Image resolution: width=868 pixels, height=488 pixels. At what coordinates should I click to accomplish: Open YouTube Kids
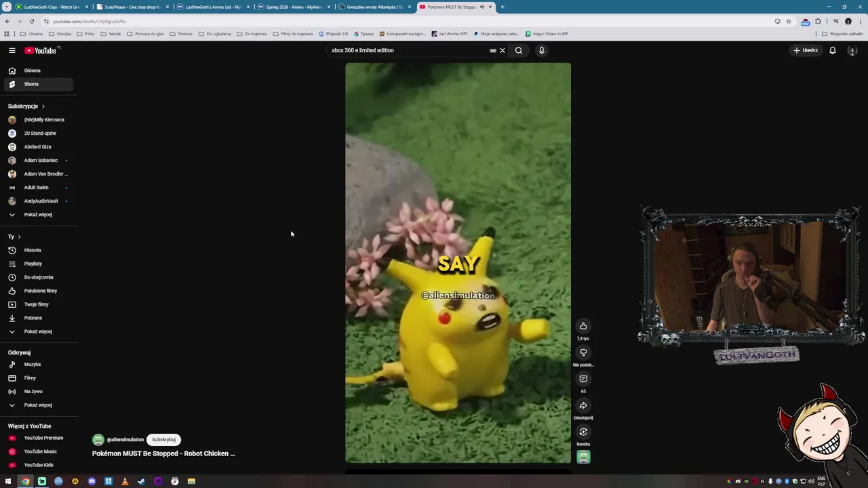coord(37,465)
